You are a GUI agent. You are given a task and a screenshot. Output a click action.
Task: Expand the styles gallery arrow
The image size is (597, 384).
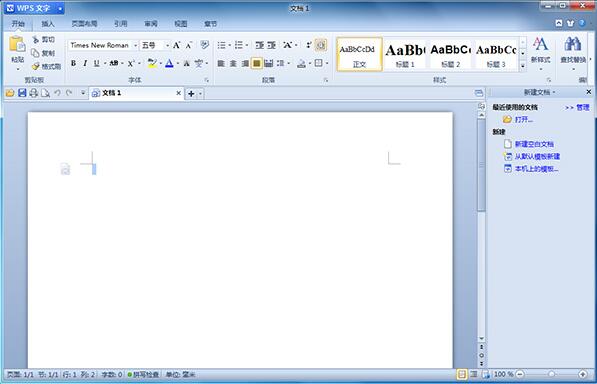pyautogui.click(x=523, y=66)
